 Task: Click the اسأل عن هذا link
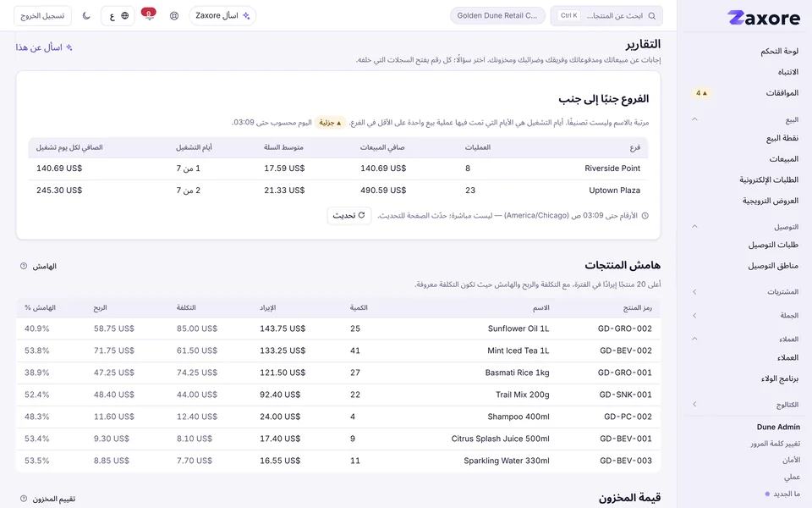click(44, 47)
